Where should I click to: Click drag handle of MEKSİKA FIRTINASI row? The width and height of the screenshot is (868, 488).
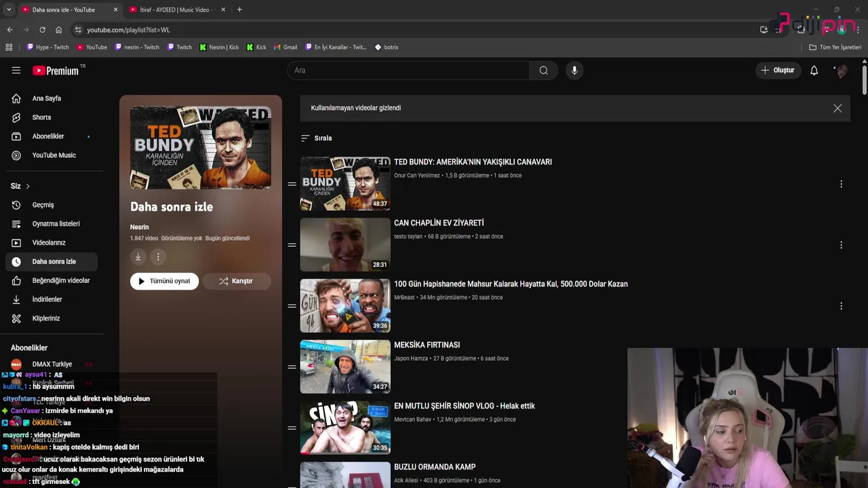tap(292, 367)
